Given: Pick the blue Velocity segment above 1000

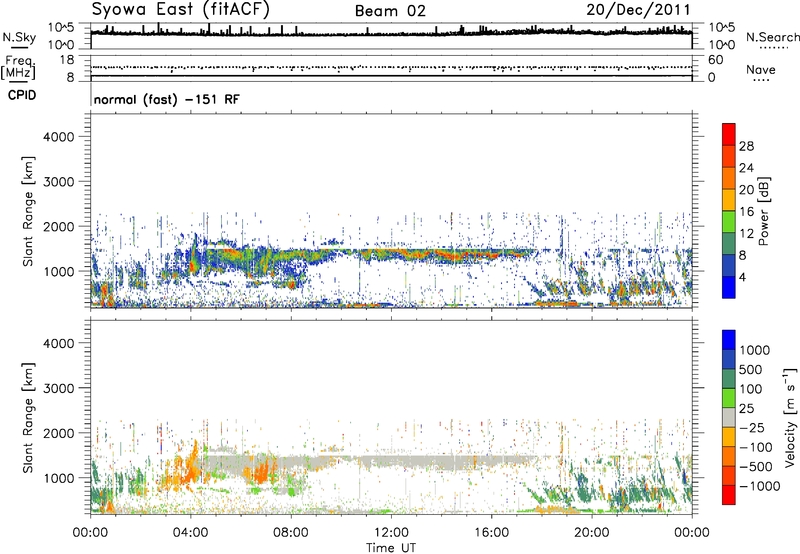Looking at the screenshot, I should pyautogui.click(x=729, y=340).
